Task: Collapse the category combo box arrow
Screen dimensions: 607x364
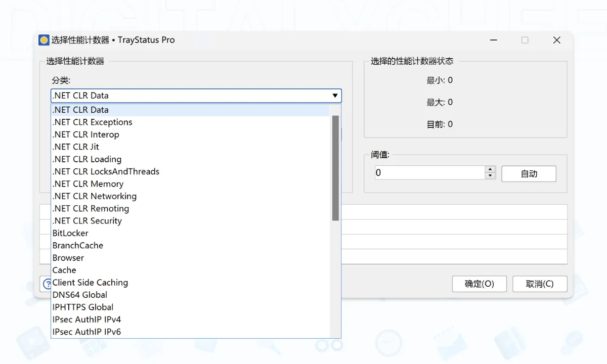Action: coord(335,96)
